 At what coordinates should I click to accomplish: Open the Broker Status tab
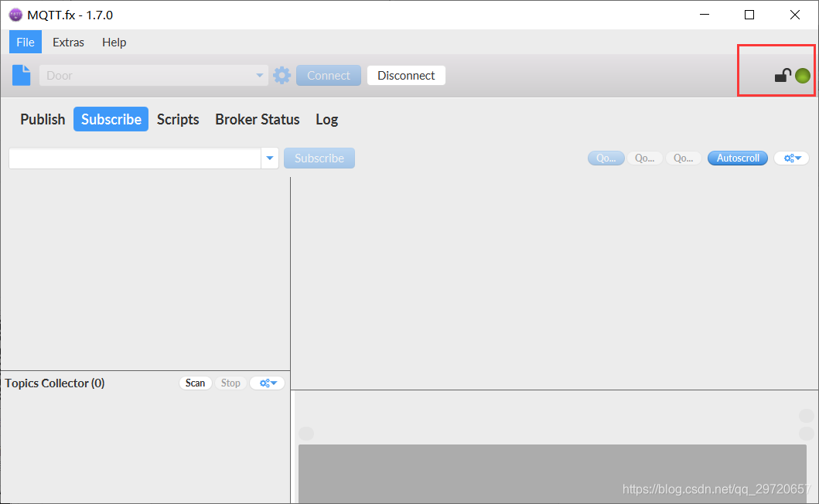(x=258, y=119)
